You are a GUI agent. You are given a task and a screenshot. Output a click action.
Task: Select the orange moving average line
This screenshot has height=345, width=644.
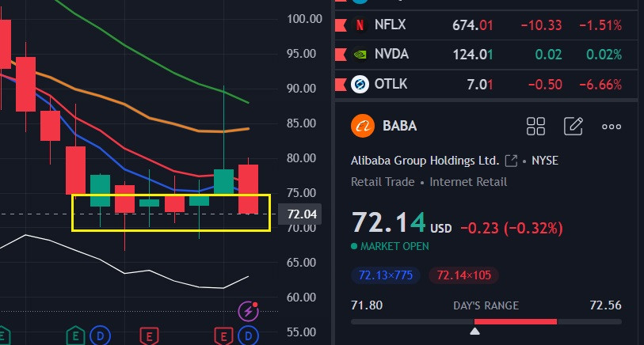pyautogui.click(x=124, y=103)
